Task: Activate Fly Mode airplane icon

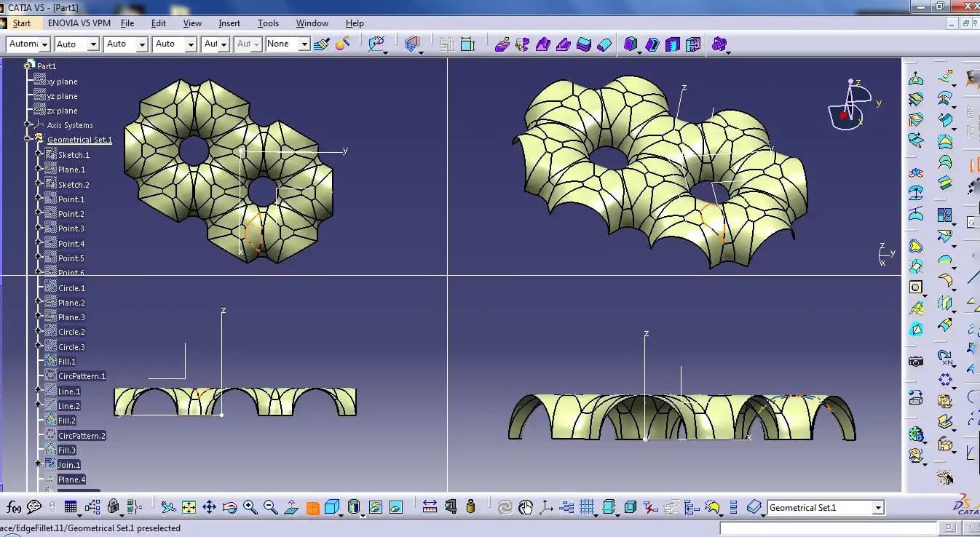Action: [x=168, y=507]
